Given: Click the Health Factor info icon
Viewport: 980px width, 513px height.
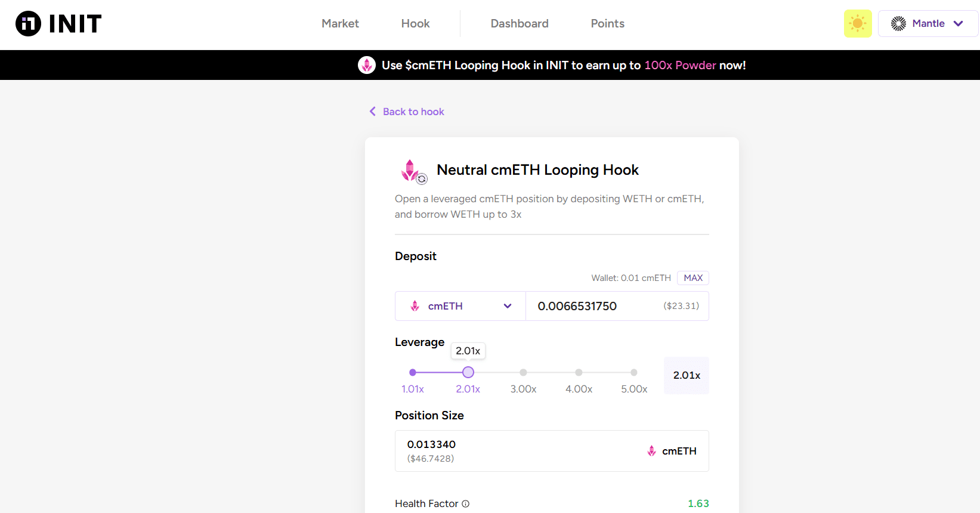Looking at the screenshot, I should 466,504.
